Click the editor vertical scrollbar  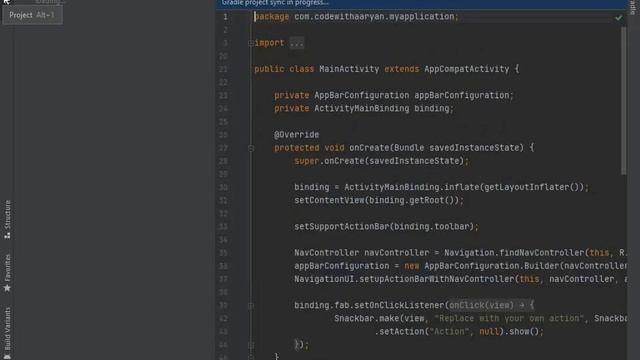(623, 101)
